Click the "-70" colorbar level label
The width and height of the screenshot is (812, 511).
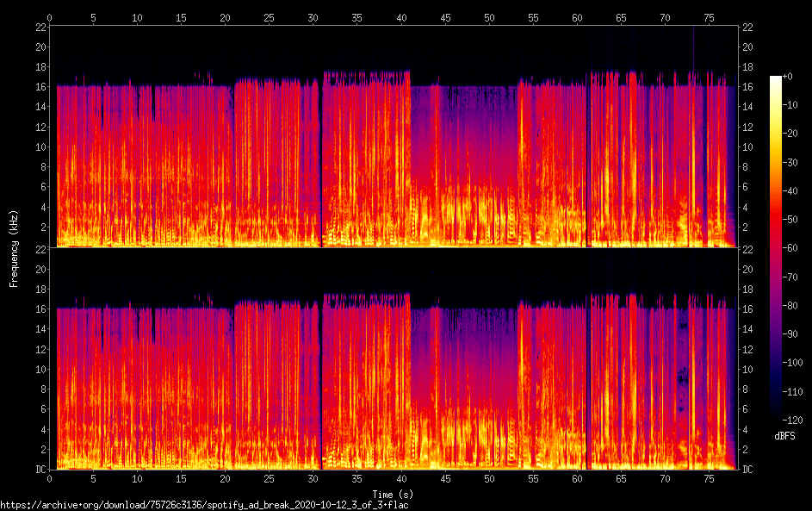pyautogui.click(x=790, y=277)
